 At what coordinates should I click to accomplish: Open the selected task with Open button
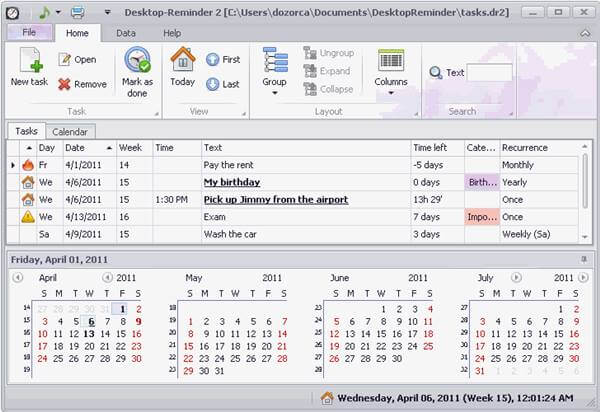pos(77,60)
